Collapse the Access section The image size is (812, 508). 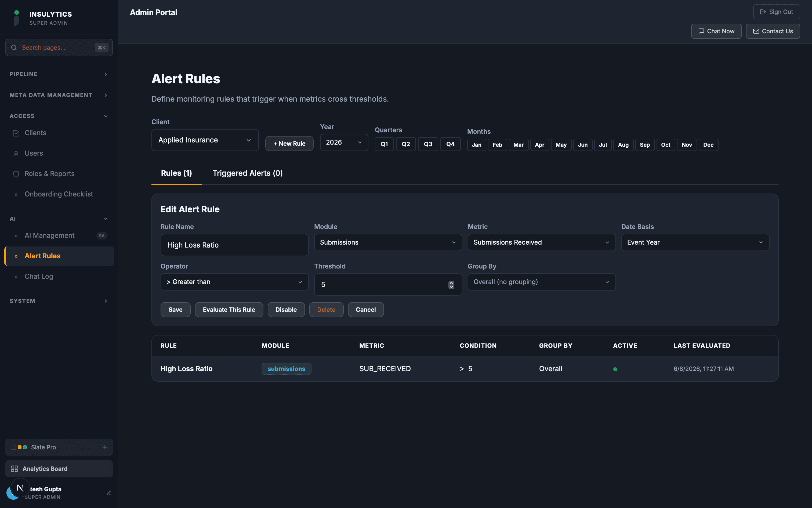pos(59,116)
